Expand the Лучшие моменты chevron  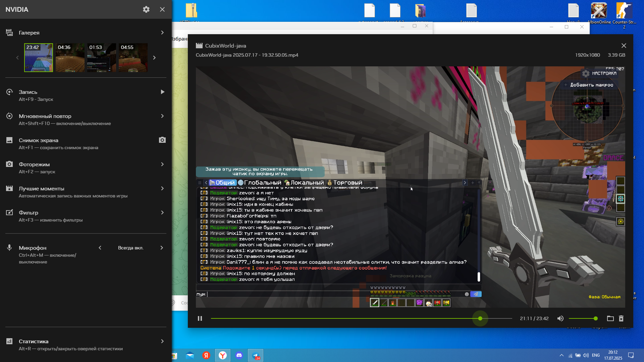click(162, 188)
